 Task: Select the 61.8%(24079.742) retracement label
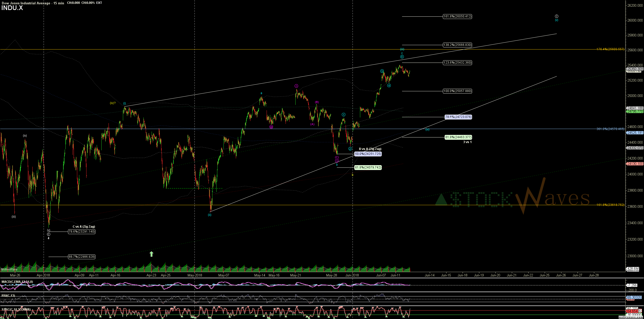(368, 167)
